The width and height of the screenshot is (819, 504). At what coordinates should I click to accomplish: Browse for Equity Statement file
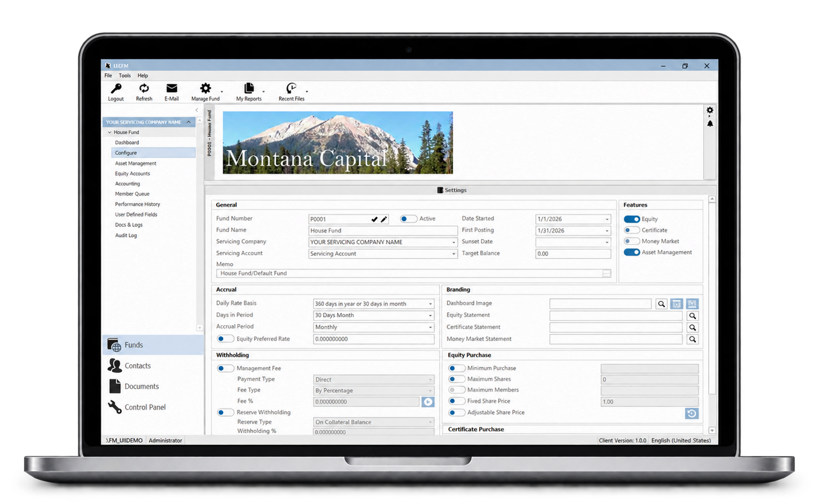pos(692,316)
